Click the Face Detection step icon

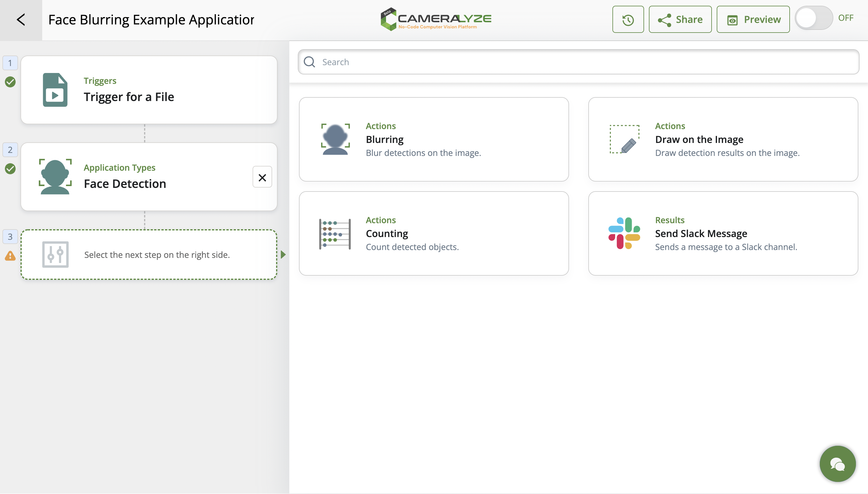[x=55, y=177]
